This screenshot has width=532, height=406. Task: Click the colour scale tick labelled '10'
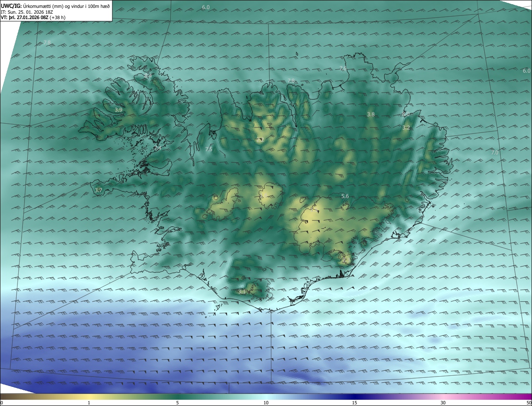pyautogui.click(x=266, y=403)
